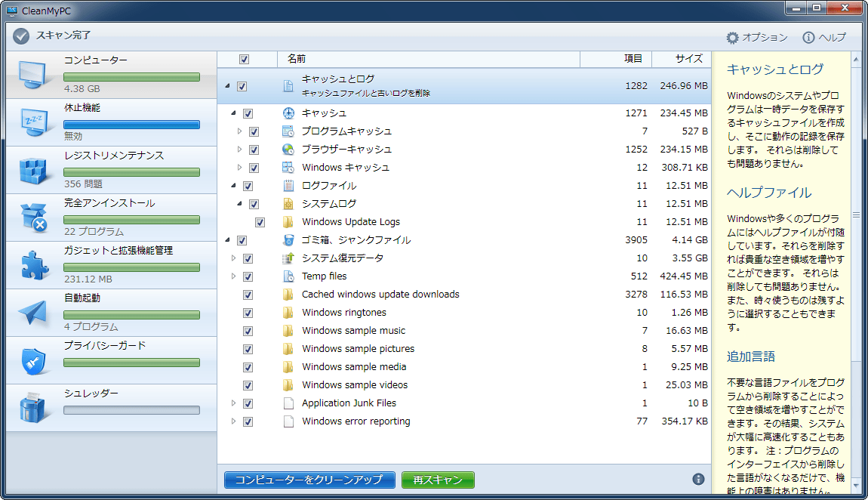Click the オプション gear icon
The height and width of the screenshot is (500, 868).
[x=732, y=37]
